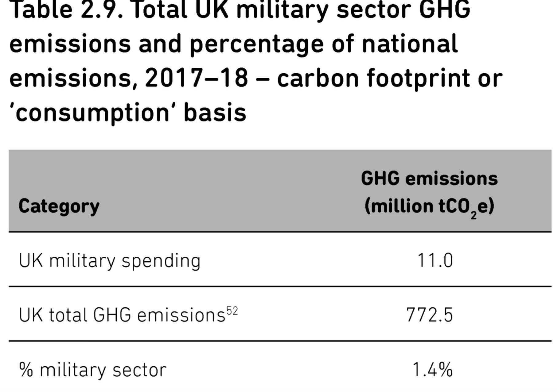
Task: Click the word "percentage" in the title
Action: point(256,44)
